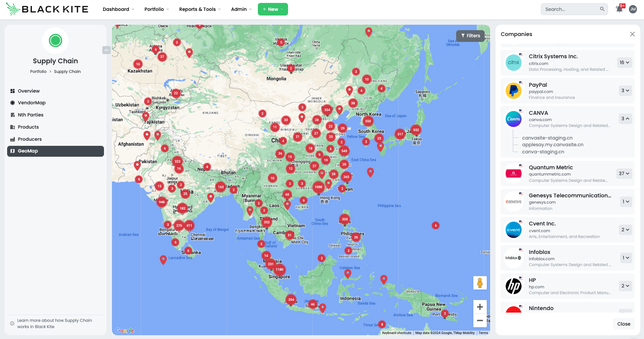644x339 pixels.
Task: Open the map Filters button
Action: pyautogui.click(x=470, y=36)
